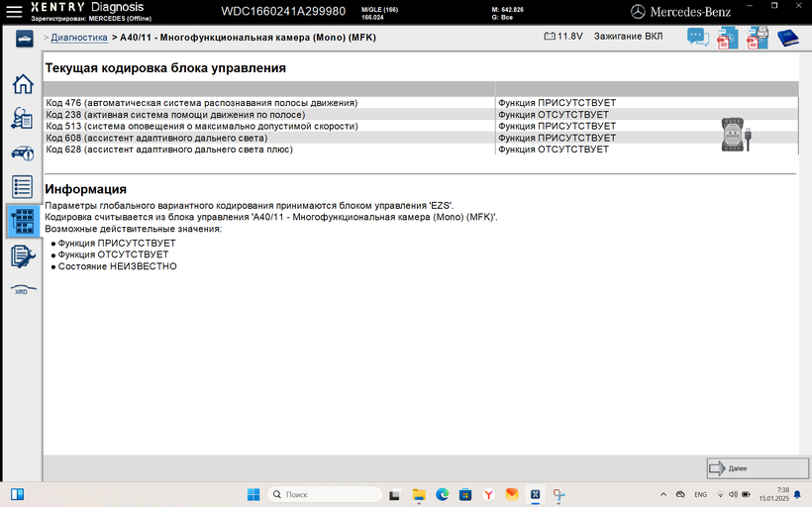Go to the Home sidebar icon
The width and height of the screenshot is (812, 507).
coord(23,84)
